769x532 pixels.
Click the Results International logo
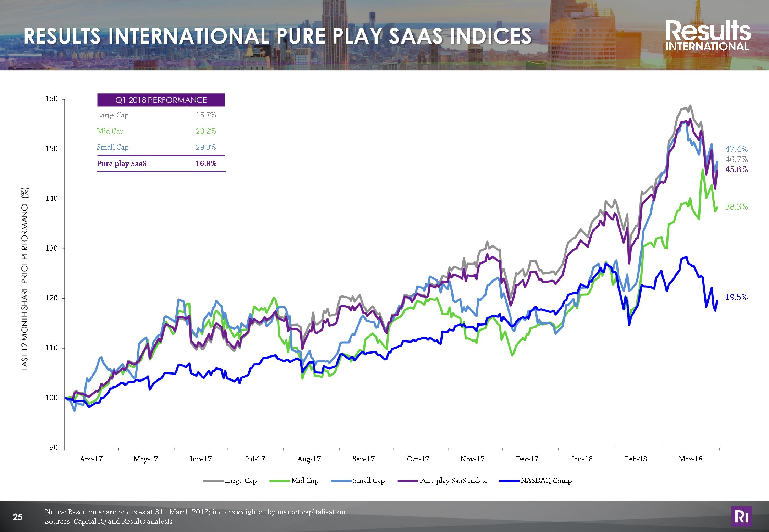pyautogui.click(x=708, y=35)
